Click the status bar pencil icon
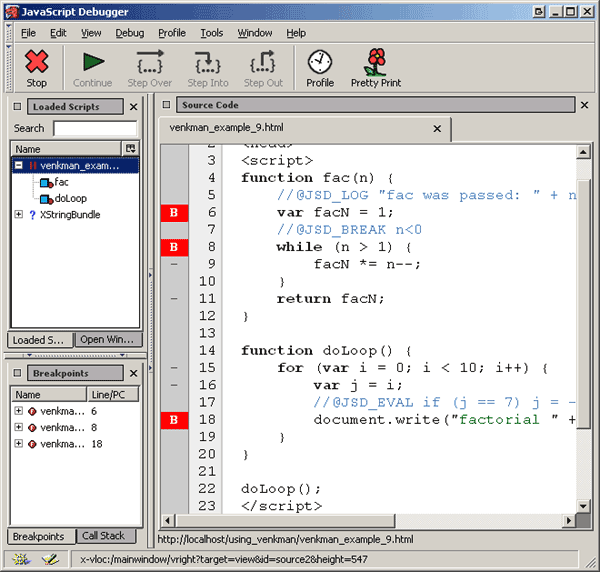This screenshot has height=572, width=600. point(51,559)
